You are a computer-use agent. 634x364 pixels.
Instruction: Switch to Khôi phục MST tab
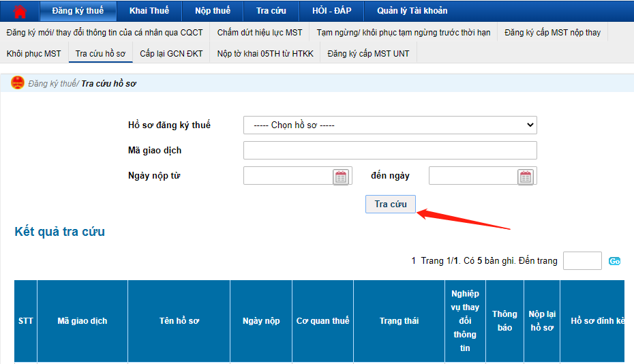click(x=33, y=53)
